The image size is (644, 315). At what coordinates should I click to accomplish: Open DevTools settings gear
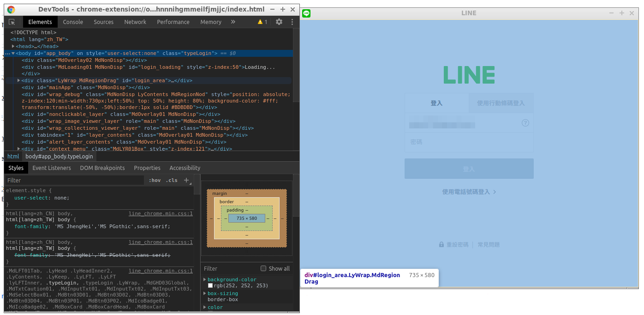279,22
